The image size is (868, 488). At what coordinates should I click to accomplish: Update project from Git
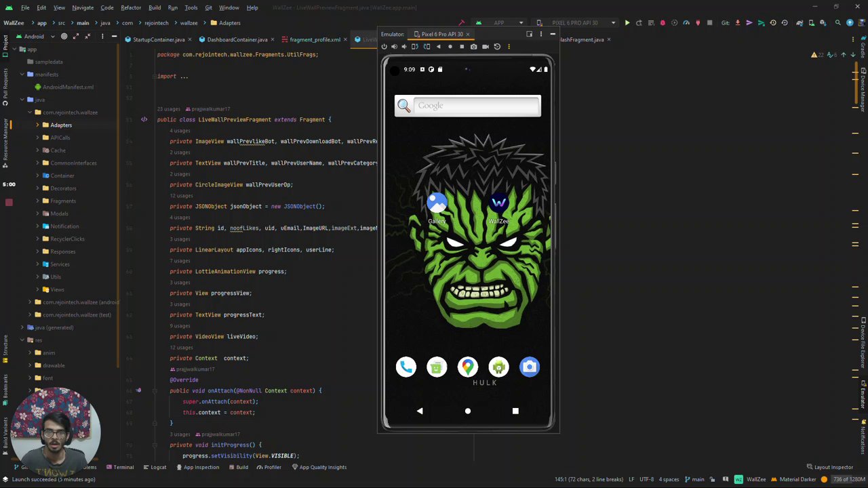point(738,23)
